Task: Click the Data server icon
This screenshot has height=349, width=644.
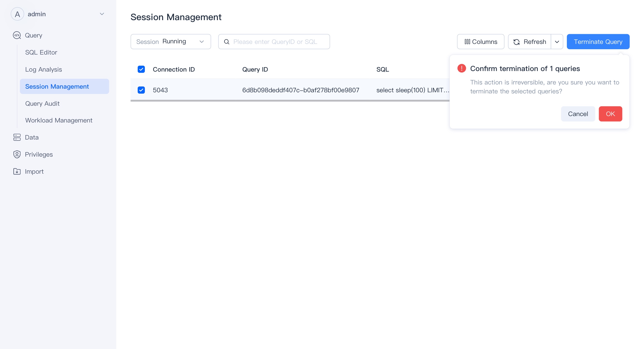Action: pyautogui.click(x=17, y=137)
